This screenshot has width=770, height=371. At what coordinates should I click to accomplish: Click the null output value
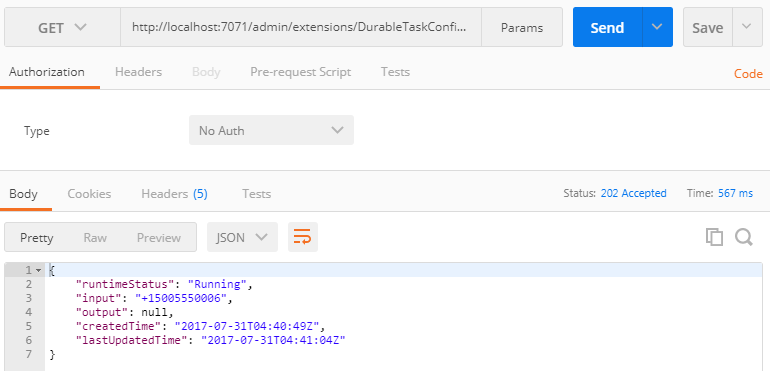[x=155, y=312]
